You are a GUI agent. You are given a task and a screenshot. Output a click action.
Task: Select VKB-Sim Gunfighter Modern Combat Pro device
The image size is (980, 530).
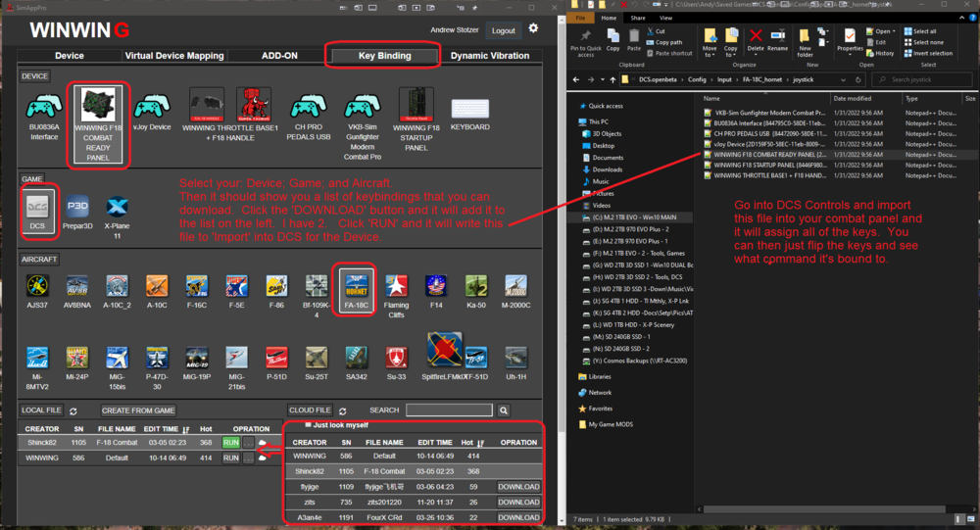(x=363, y=107)
